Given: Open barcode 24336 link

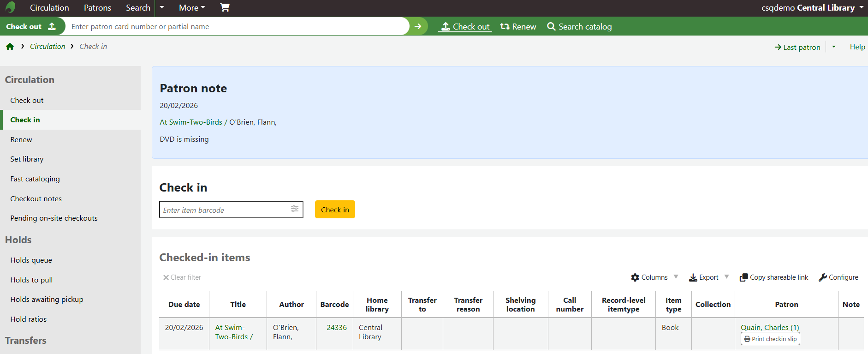Looking at the screenshot, I should (337, 327).
